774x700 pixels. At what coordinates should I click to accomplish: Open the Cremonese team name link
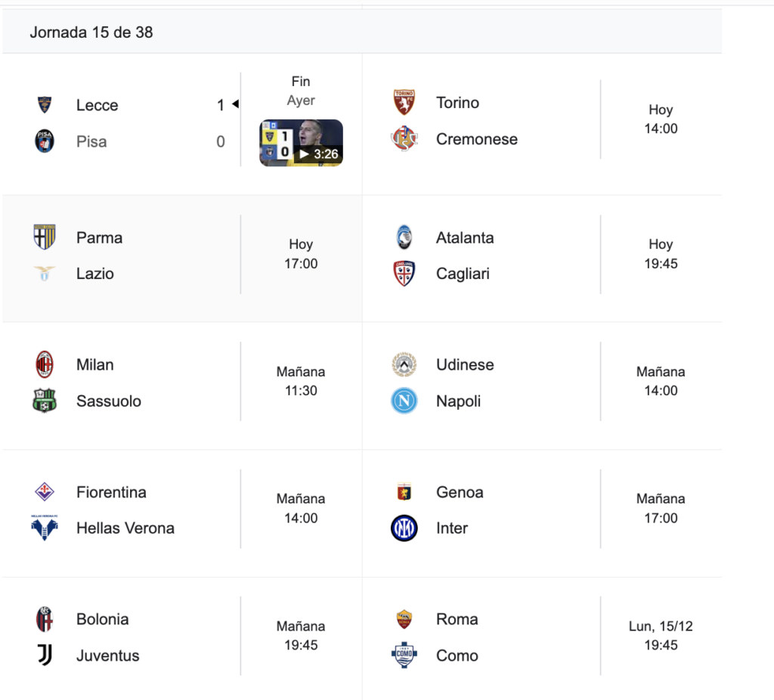pyautogui.click(x=476, y=139)
